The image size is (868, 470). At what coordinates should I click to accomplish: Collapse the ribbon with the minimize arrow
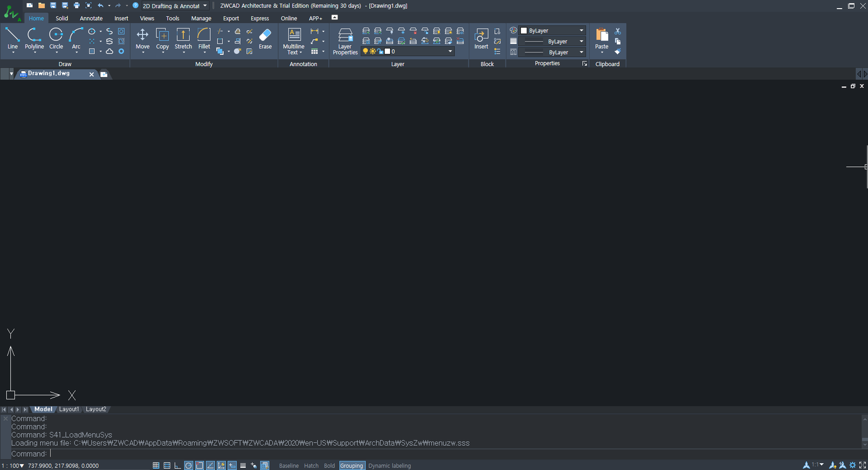tap(334, 17)
